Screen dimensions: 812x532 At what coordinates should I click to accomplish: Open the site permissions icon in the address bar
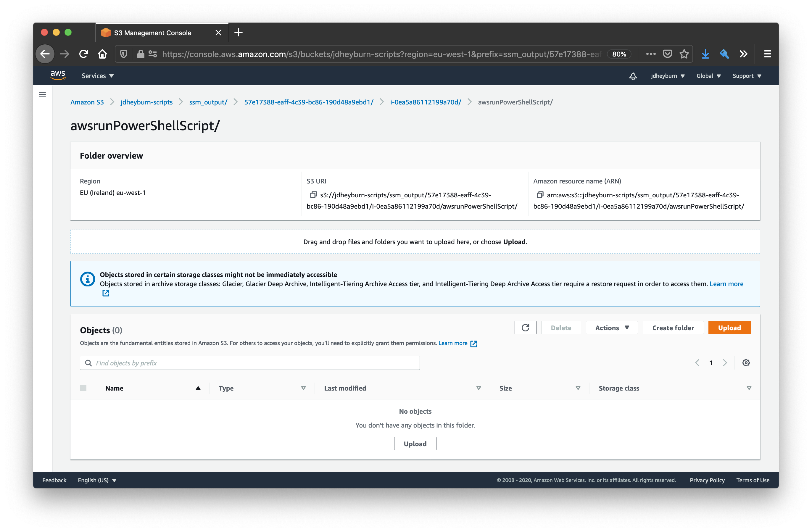(x=152, y=54)
